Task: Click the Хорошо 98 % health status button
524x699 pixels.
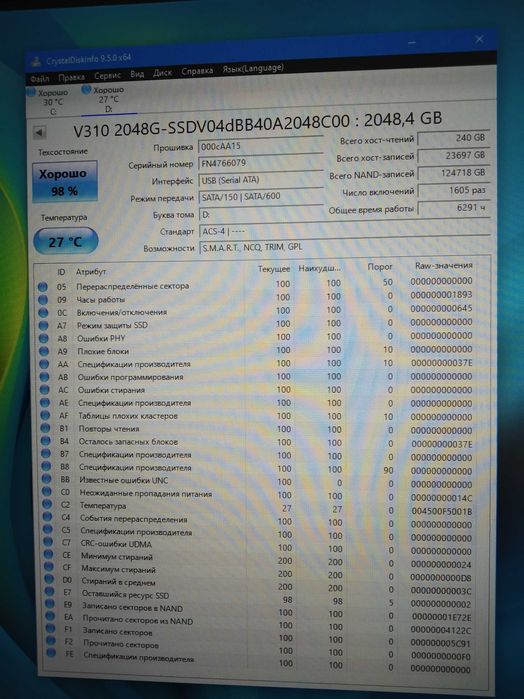Action: [64, 182]
